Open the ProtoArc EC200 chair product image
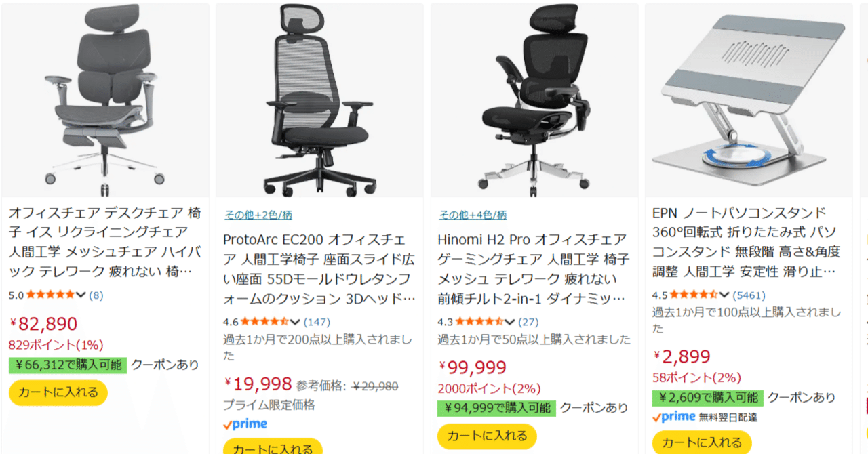The height and width of the screenshot is (454, 868). click(x=319, y=100)
